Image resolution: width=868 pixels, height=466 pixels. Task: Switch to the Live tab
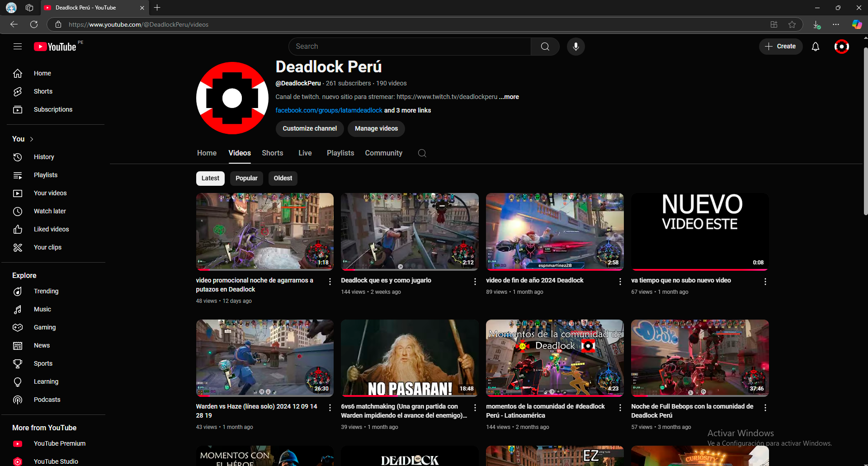305,153
